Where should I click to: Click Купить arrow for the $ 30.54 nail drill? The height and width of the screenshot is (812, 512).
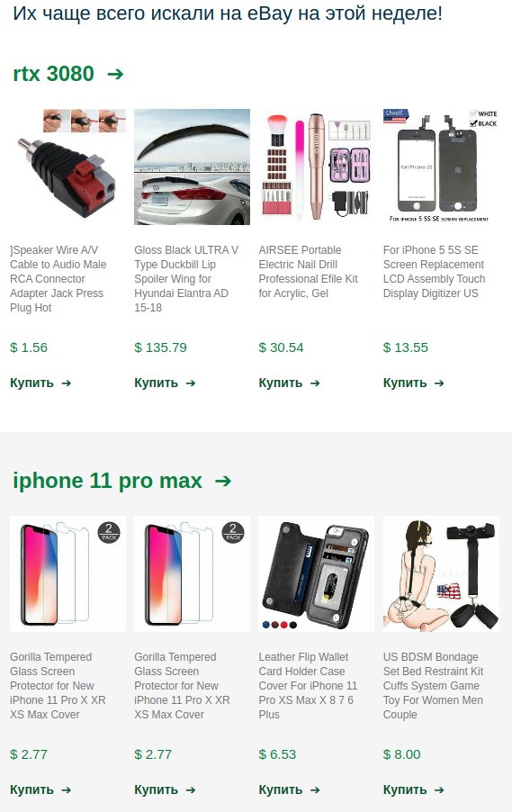[315, 383]
